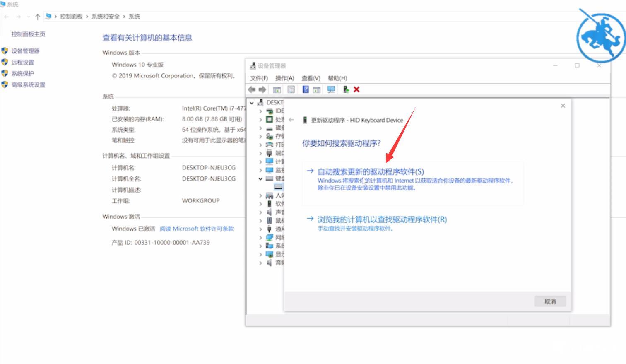Click the WORKGROUP value text

201,200
